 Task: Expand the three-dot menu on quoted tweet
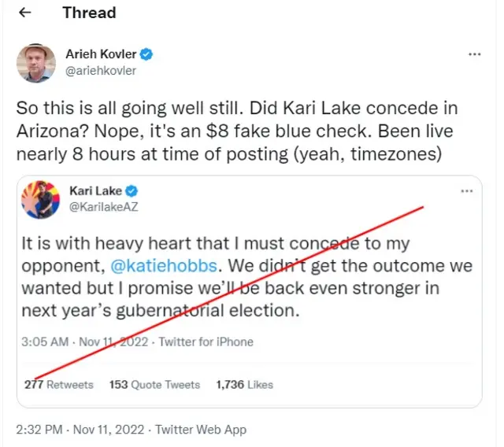(x=467, y=191)
